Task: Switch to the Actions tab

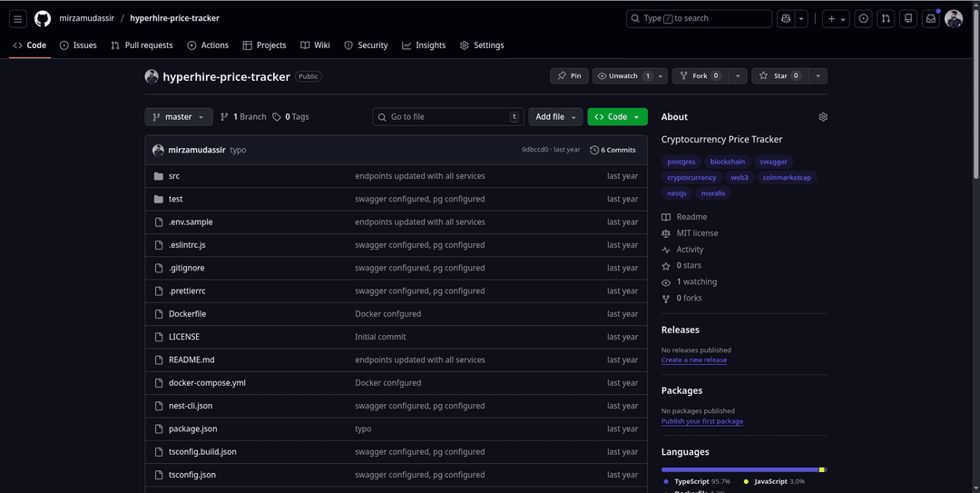Action: click(208, 45)
